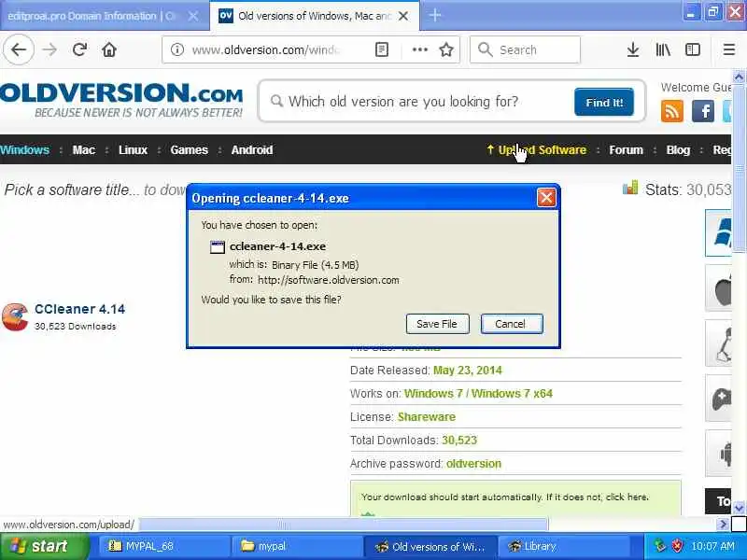Open the RSS feed orange icon
747x560 pixels.
click(x=671, y=111)
